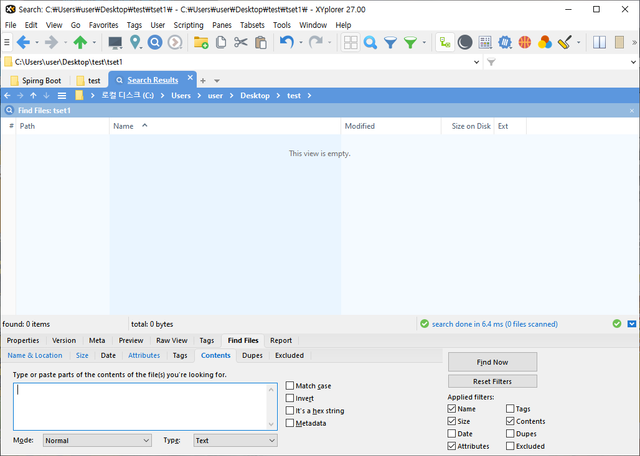Click the blue gear Configuration icon

pos(505,42)
